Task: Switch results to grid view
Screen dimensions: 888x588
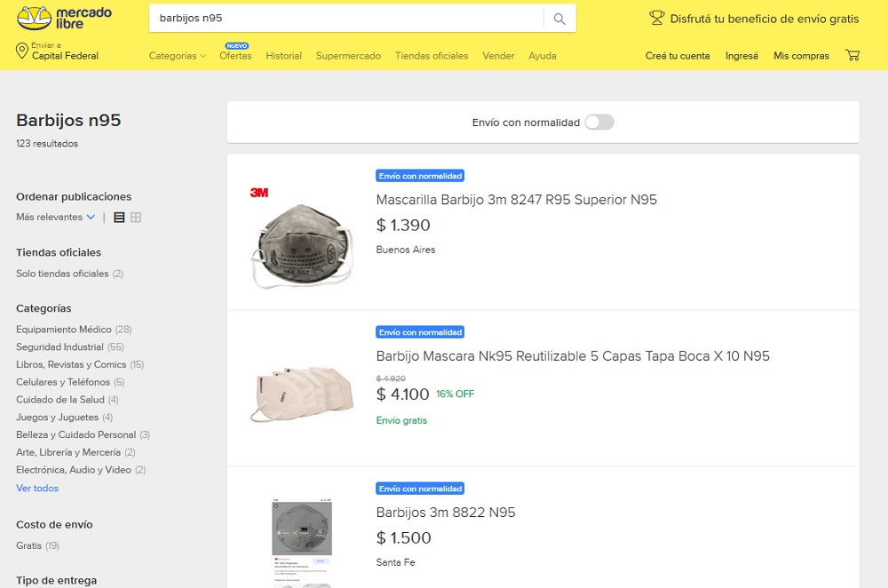Action: 139,216
